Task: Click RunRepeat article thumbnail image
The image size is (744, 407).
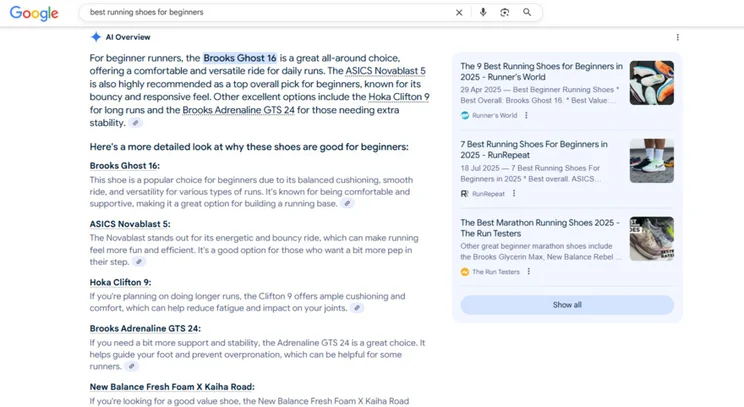Action: [x=652, y=161]
